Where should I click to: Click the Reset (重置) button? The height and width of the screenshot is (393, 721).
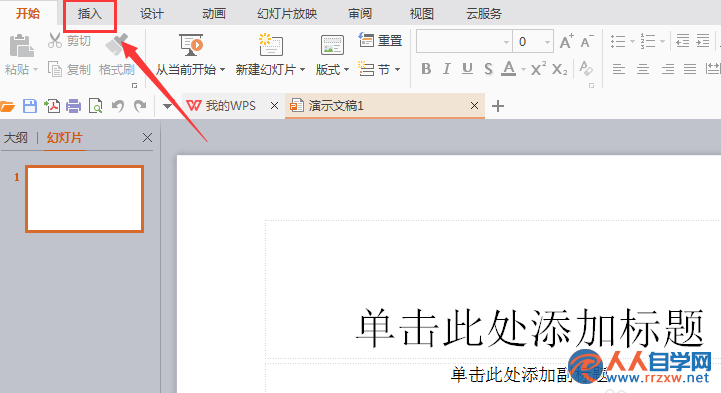pos(380,40)
